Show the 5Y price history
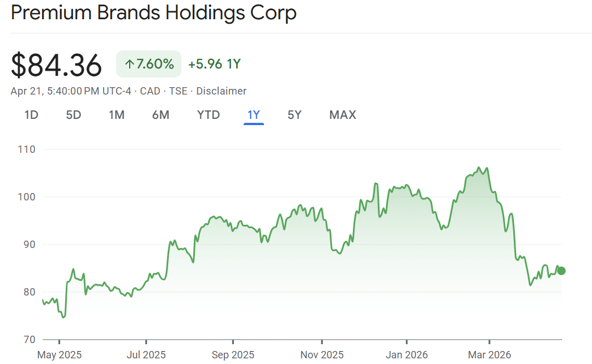The image size is (592, 364). [295, 115]
